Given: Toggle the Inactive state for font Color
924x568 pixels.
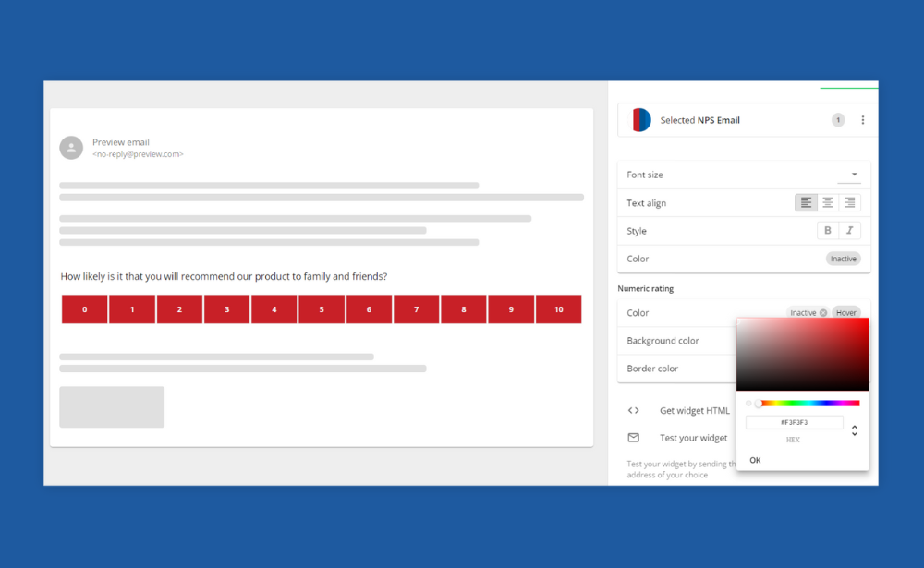Looking at the screenshot, I should click(x=843, y=259).
